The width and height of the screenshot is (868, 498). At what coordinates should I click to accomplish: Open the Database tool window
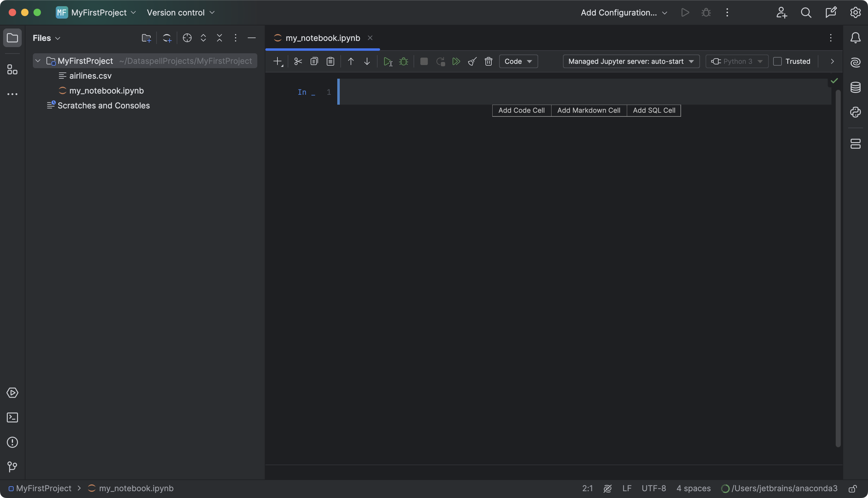point(855,87)
